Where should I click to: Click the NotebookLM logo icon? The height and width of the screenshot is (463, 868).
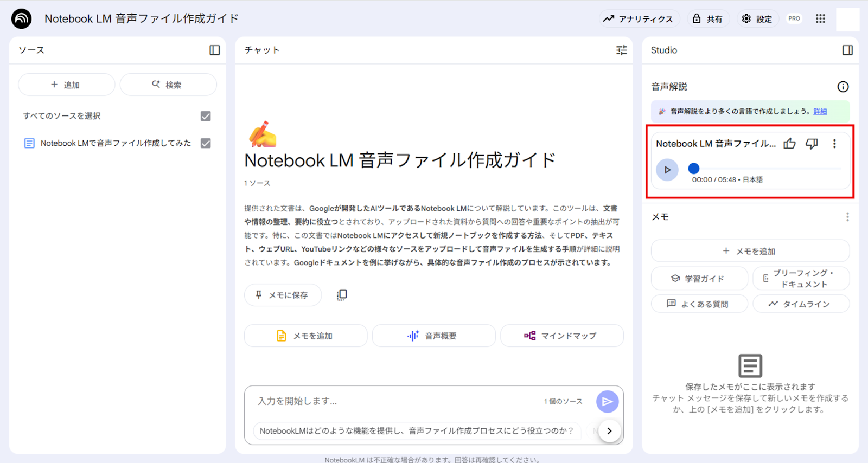point(21,18)
